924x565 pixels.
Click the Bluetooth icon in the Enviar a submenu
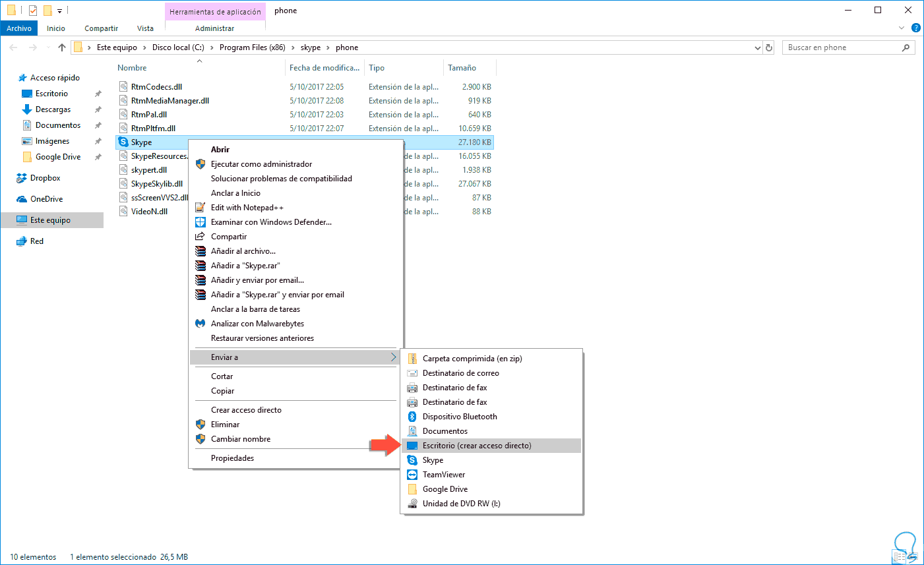[x=412, y=417]
